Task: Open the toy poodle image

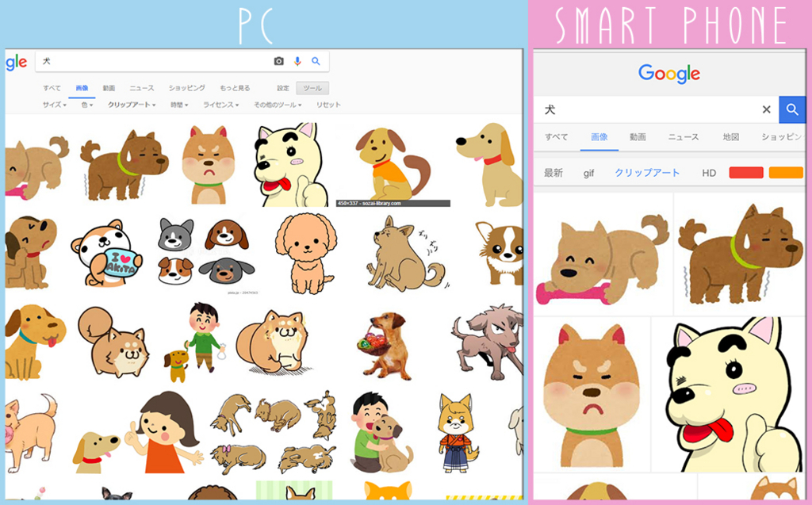Action: (x=305, y=254)
